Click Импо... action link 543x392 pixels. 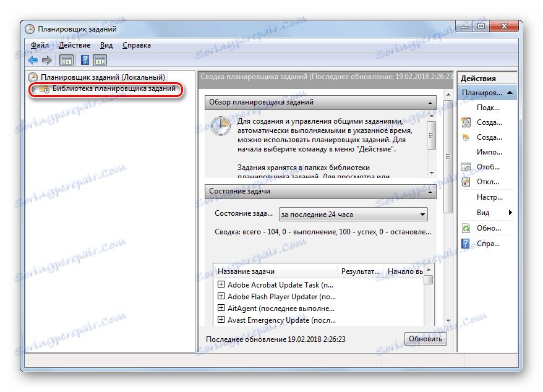(489, 152)
